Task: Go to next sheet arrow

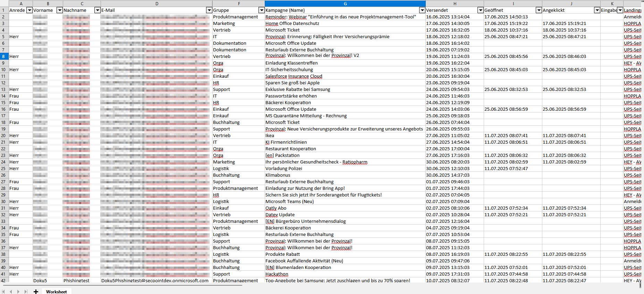Action: [x=18, y=292]
